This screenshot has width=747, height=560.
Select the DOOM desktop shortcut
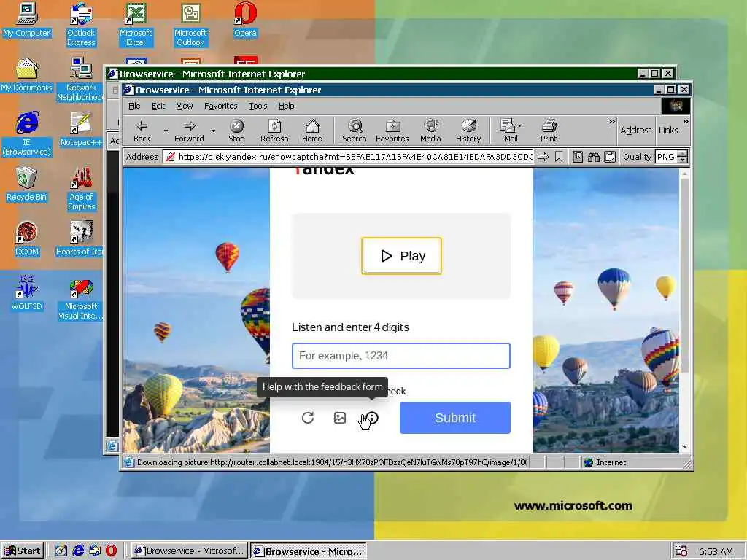click(27, 238)
